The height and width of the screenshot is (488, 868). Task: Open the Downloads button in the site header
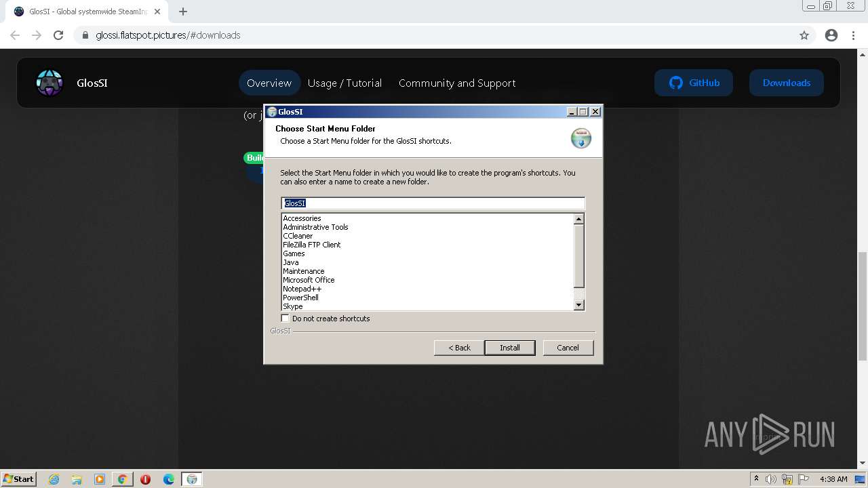click(x=787, y=83)
